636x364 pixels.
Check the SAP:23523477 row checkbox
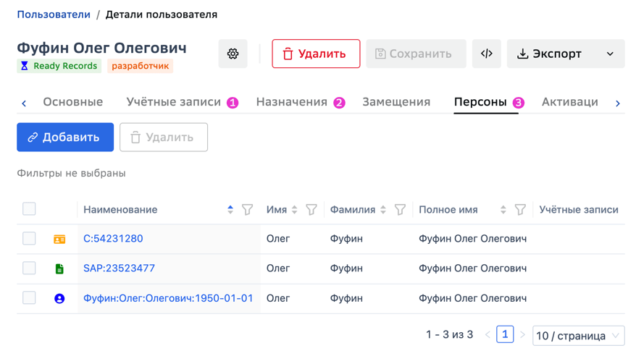(x=29, y=268)
